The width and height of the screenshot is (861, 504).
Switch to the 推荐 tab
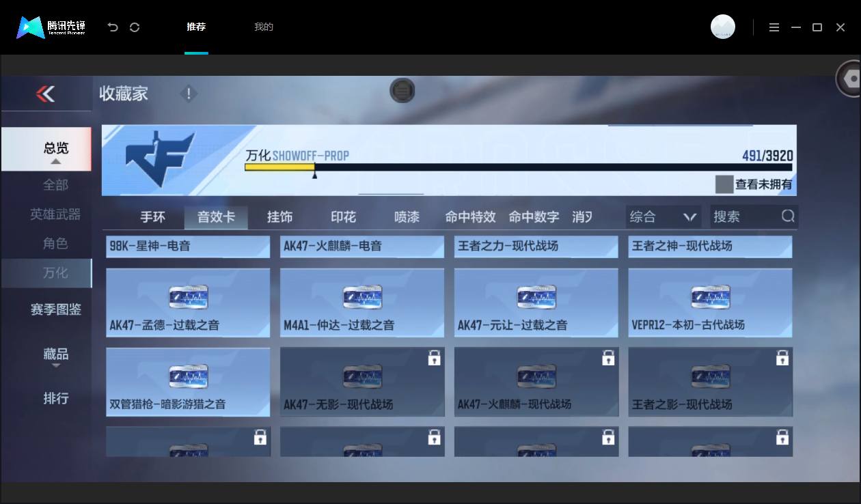pos(196,27)
